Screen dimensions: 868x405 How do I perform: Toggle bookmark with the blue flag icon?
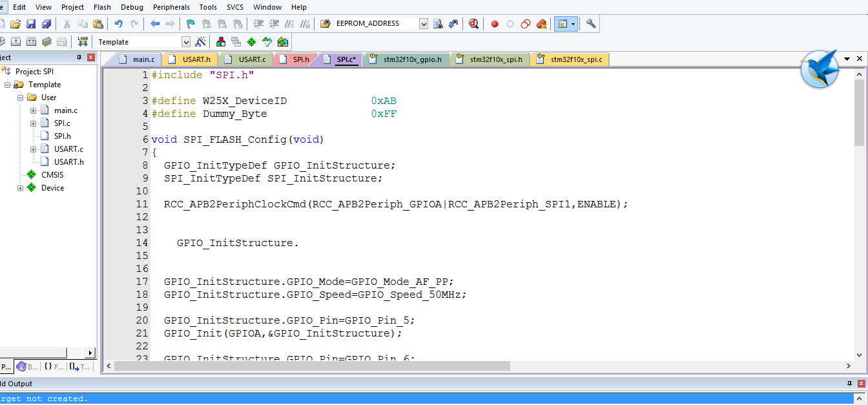point(191,24)
